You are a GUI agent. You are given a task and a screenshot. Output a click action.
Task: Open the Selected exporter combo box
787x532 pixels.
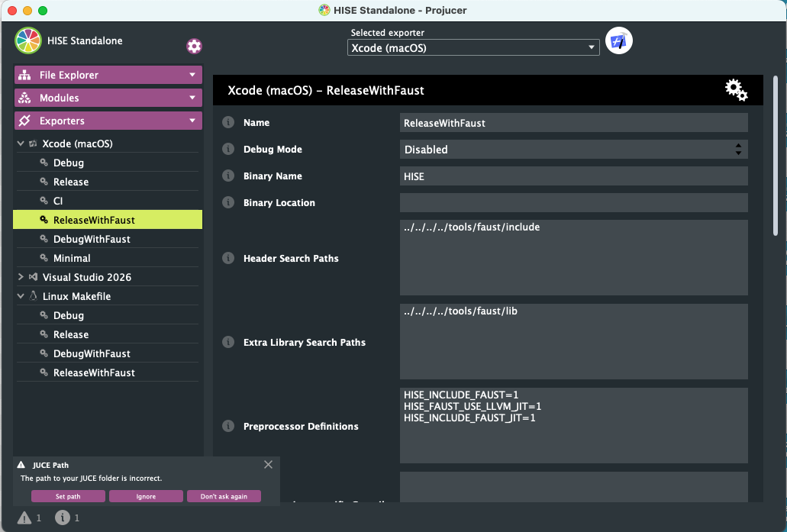coord(473,47)
